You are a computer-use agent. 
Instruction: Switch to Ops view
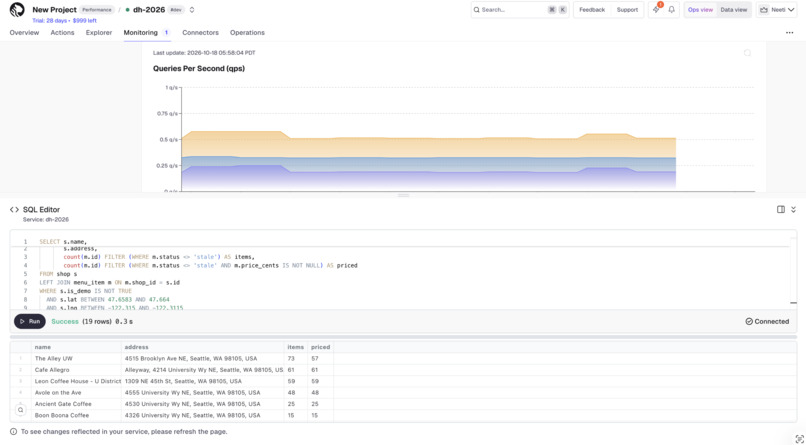click(700, 10)
